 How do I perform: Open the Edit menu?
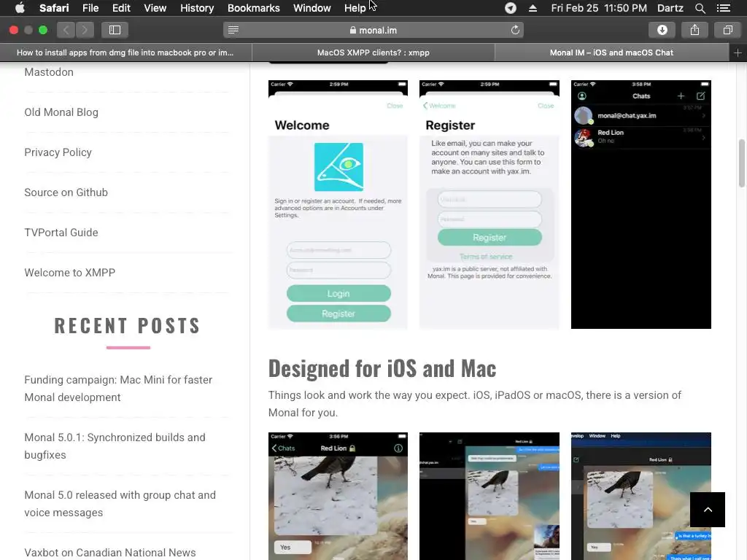click(x=121, y=8)
